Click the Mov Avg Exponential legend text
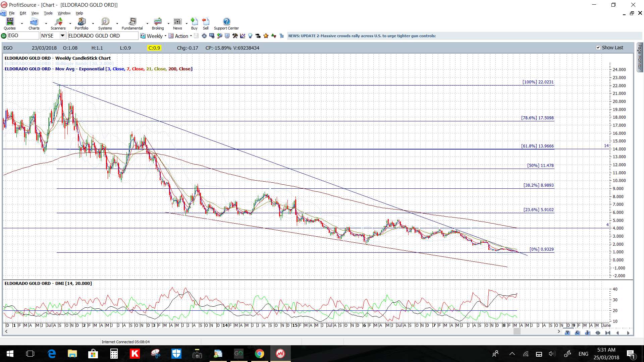The width and height of the screenshot is (644, 362). click(x=99, y=69)
